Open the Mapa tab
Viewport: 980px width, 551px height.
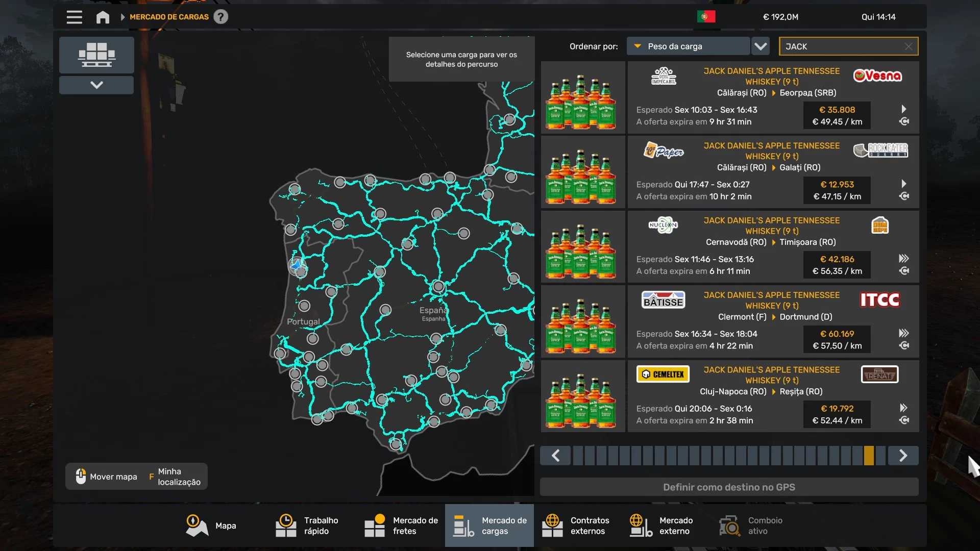click(x=211, y=525)
